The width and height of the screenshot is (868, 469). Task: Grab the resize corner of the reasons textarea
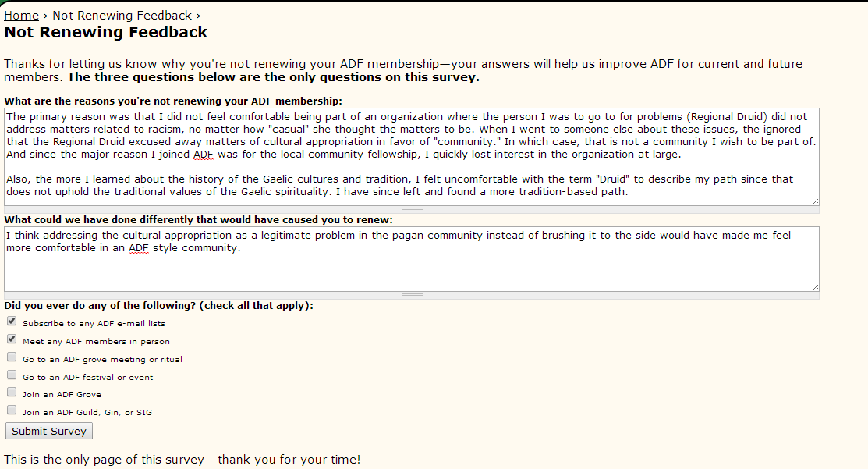[x=815, y=201]
